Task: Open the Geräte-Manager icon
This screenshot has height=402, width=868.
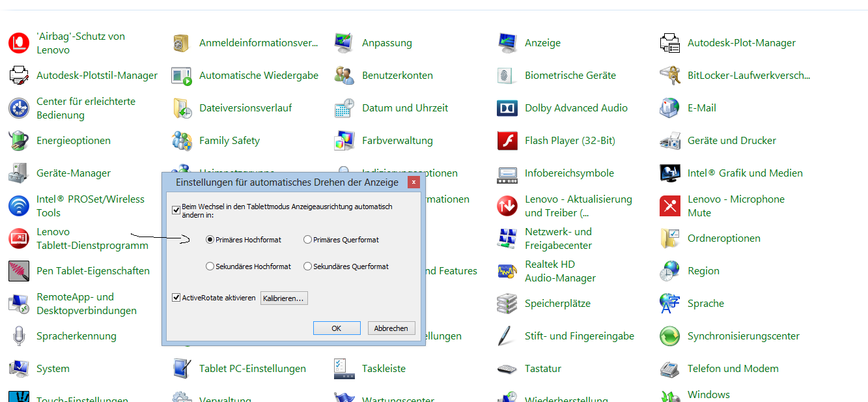Action: coord(19,173)
